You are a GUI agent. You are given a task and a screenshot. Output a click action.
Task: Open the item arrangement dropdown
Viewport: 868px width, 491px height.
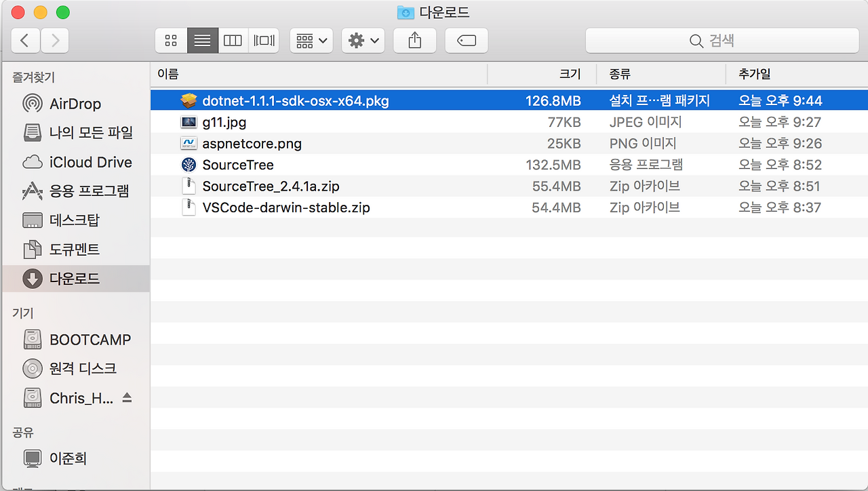pos(311,41)
